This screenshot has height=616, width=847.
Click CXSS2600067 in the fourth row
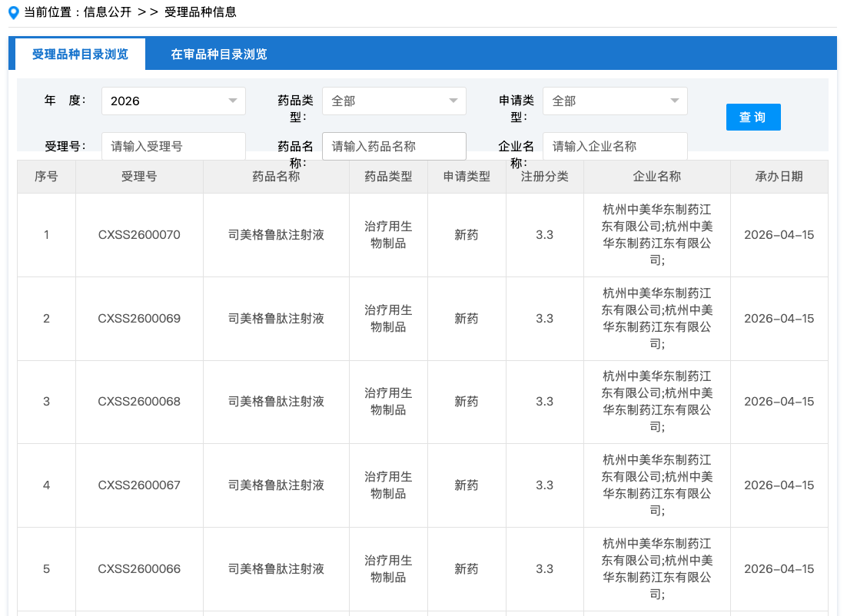pos(139,485)
